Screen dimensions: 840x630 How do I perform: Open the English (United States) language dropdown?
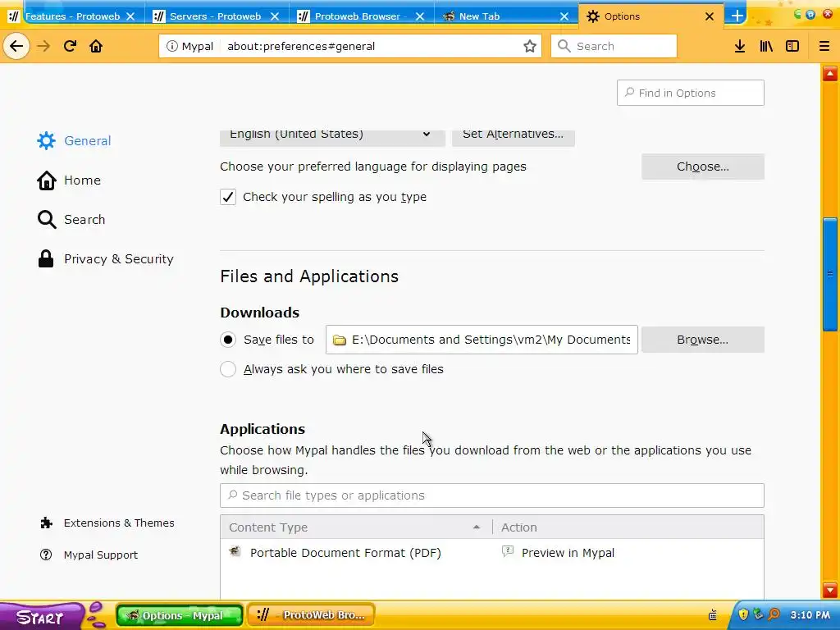point(332,137)
